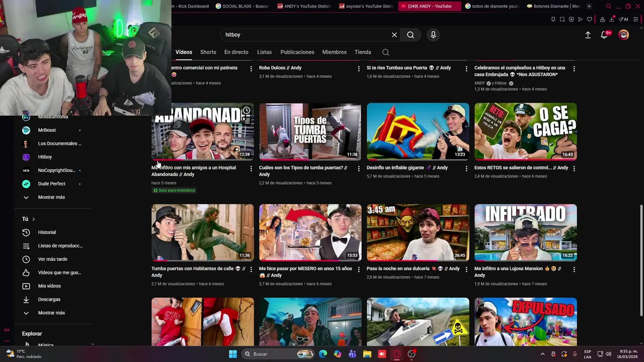The height and width of the screenshot is (362, 644).
Task: Open Opera GX from taskbar
Action: click(396, 354)
